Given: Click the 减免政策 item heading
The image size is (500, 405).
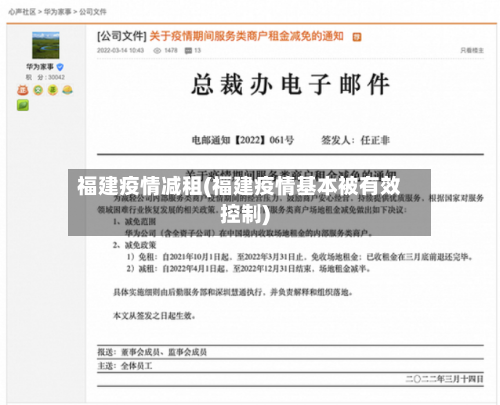Looking at the screenshot, I should coord(134,245).
